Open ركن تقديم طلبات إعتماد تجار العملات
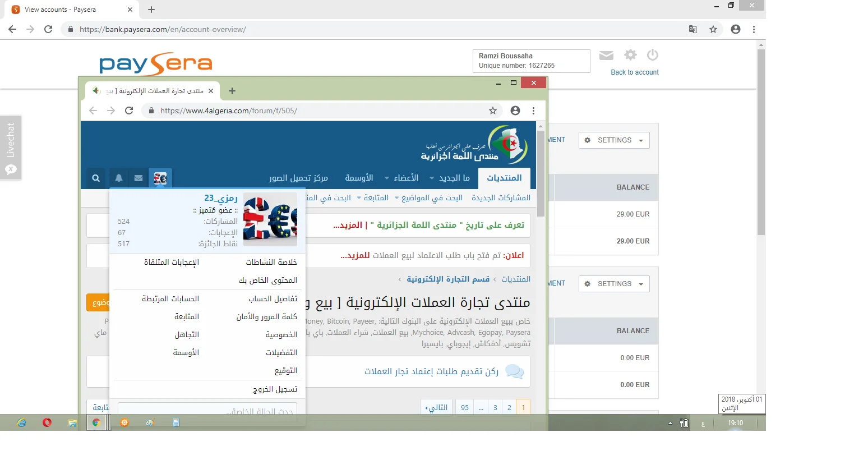 coord(431,371)
